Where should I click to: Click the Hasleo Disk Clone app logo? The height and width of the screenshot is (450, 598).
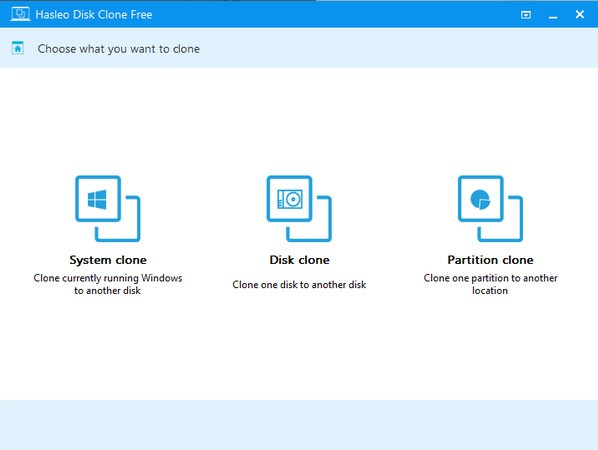(20, 14)
